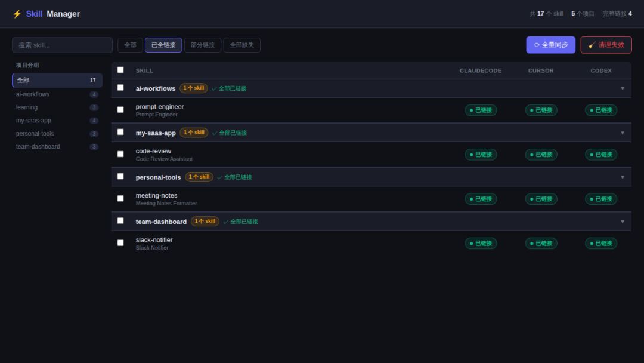
Task: Click the 搜索 skill search field
Action: tap(62, 45)
